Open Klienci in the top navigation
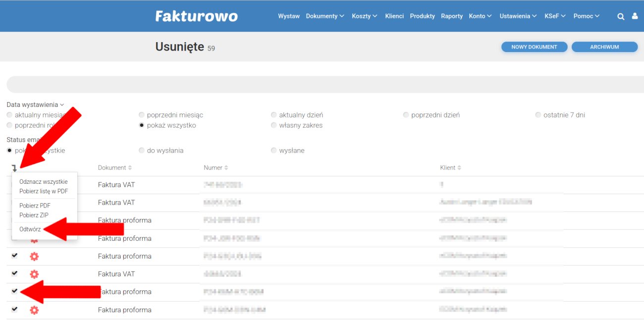The width and height of the screenshot is (644, 323). tap(394, 16)
